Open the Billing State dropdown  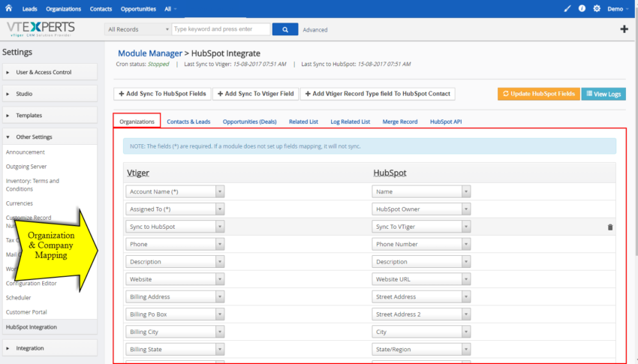[175, 349]
